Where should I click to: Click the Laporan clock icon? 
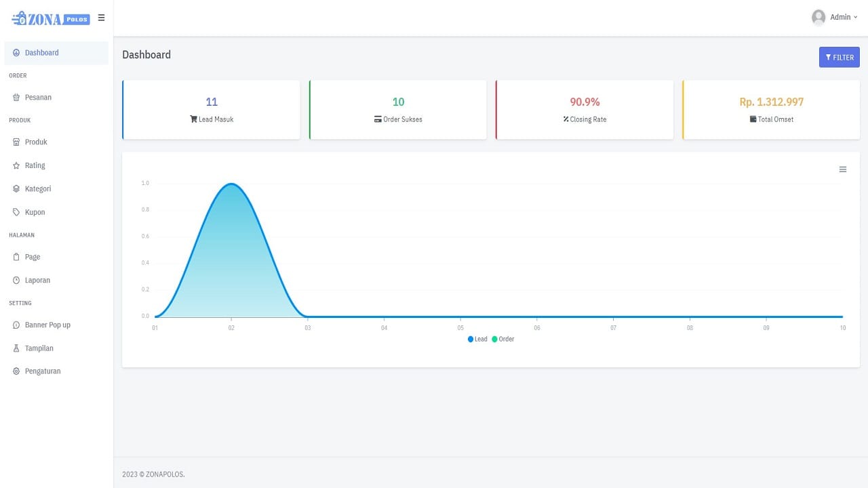point(16,281)
